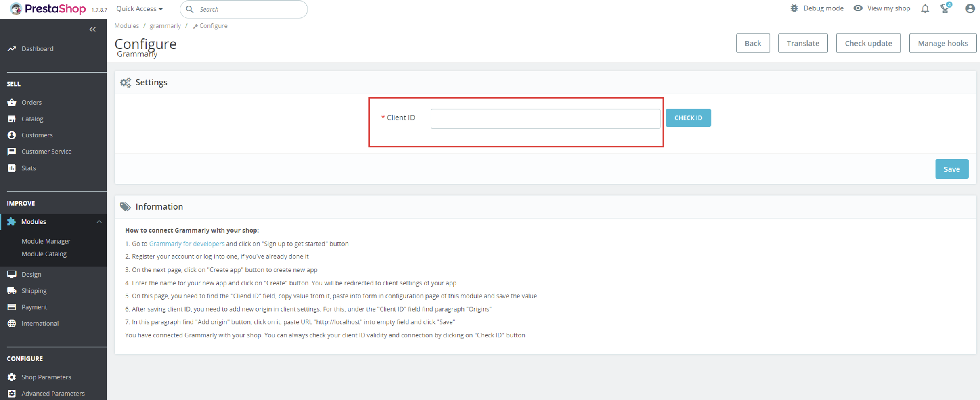Open the Quick Access dropdown
The width and height of the screenshot is (980, 400).
coord(140,9)
